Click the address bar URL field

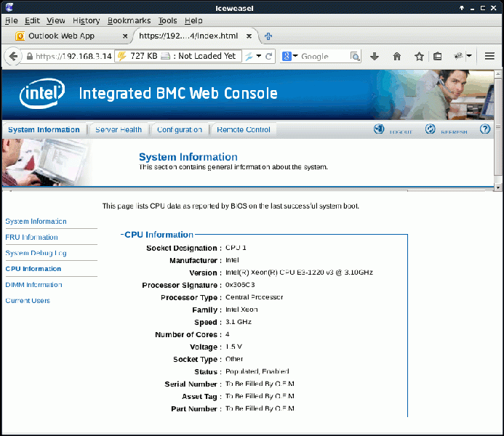coord(73,57)
